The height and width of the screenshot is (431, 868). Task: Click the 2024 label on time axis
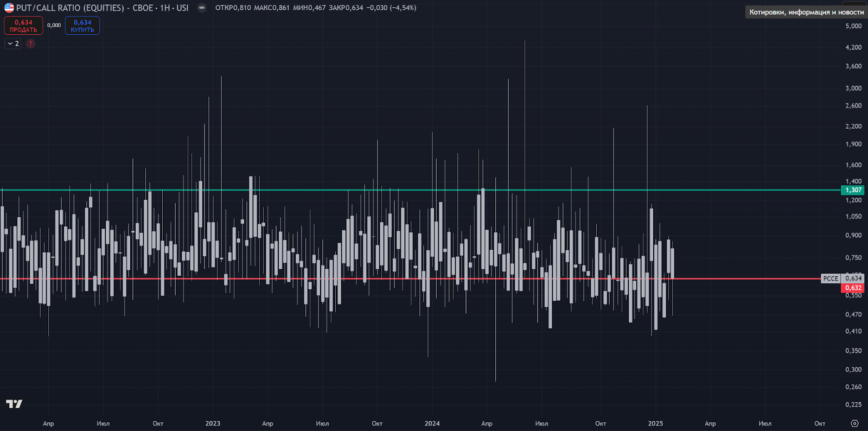point(432,423)
